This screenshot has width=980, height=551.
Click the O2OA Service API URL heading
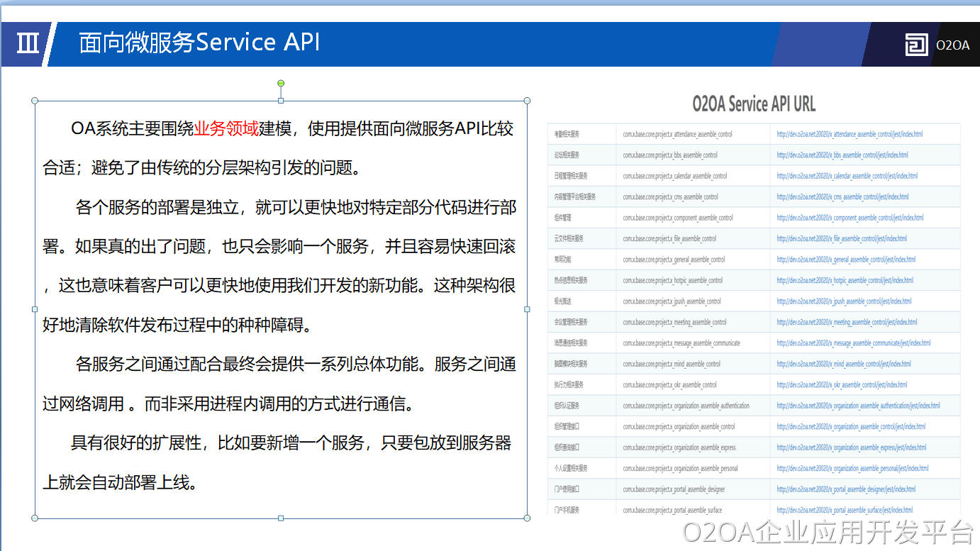click(x=754, y=104)
